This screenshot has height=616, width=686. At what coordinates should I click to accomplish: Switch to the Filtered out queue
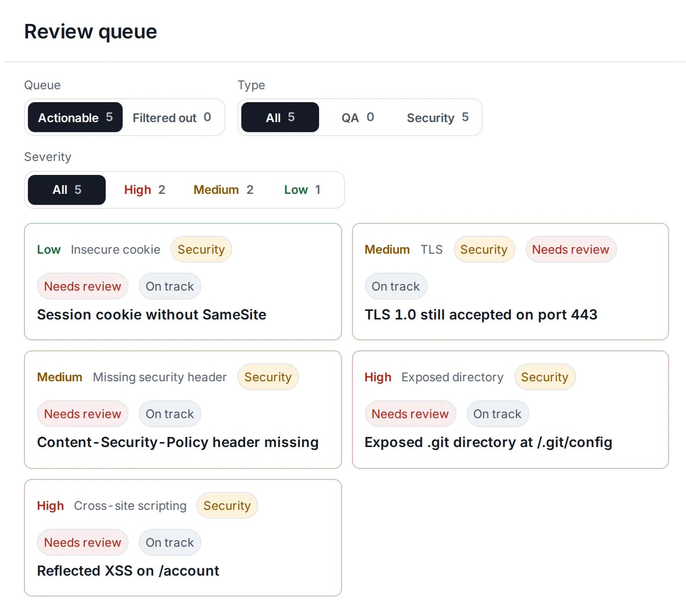click(x=172, y=117)
